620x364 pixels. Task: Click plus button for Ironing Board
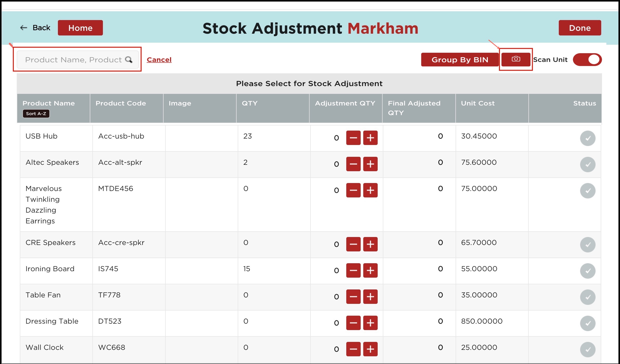pyautogui.click(x=370, y=270)
